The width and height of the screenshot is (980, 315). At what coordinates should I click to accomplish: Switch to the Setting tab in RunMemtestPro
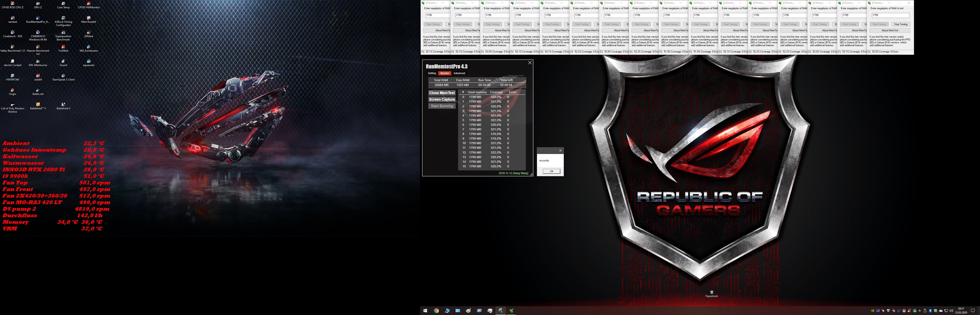pos(432,73)
